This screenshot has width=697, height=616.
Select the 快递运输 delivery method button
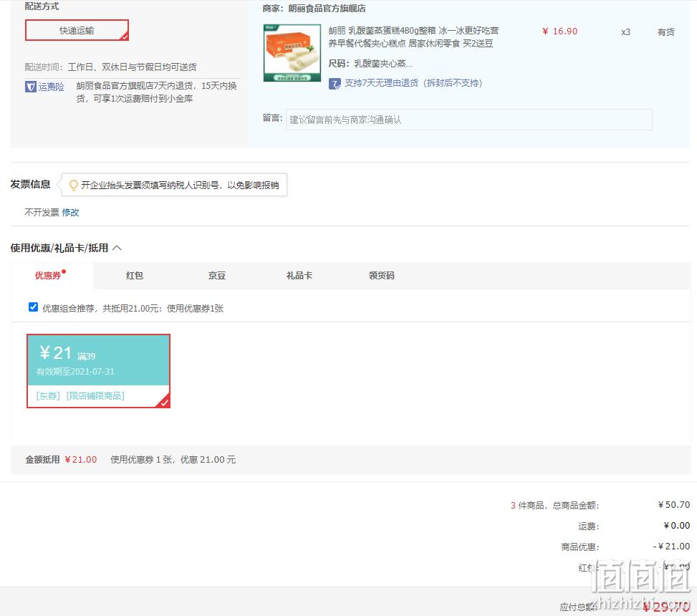click(x=77, y=30)
